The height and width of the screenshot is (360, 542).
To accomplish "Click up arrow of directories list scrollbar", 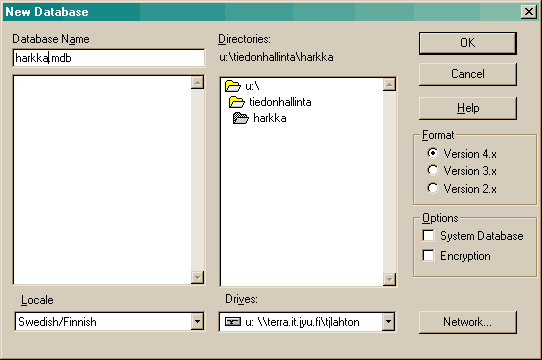I will (389, 84).
